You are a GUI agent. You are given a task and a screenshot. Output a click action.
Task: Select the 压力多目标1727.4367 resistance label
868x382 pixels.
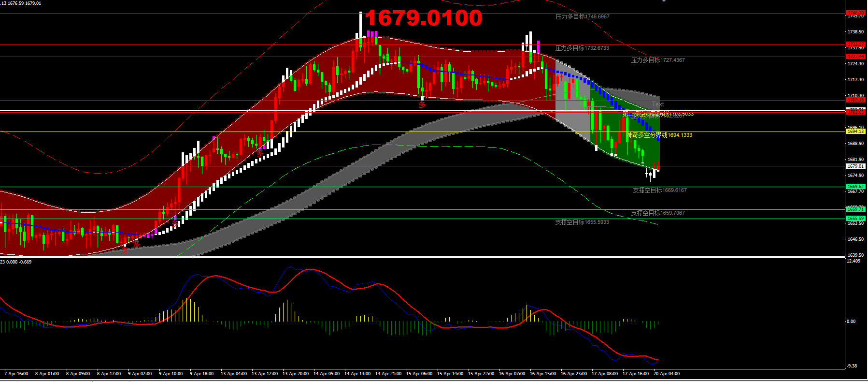(x=657, y=60)
